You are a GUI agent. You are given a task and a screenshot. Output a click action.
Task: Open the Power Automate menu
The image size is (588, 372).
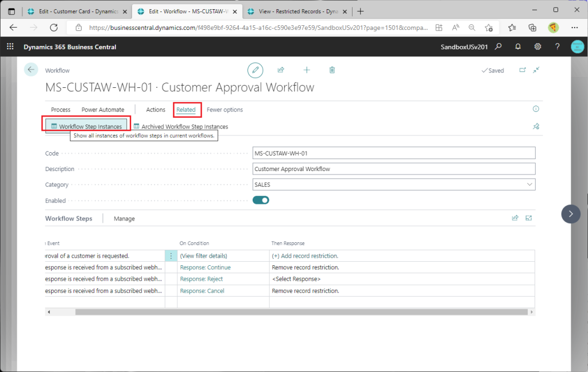103,110
